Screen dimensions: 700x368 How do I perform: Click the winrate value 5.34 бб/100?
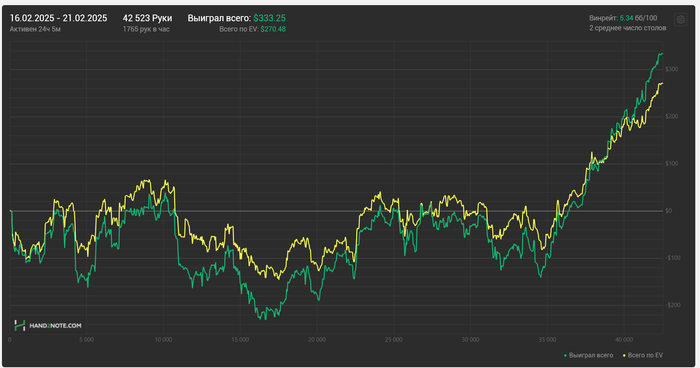click(638, 18)
